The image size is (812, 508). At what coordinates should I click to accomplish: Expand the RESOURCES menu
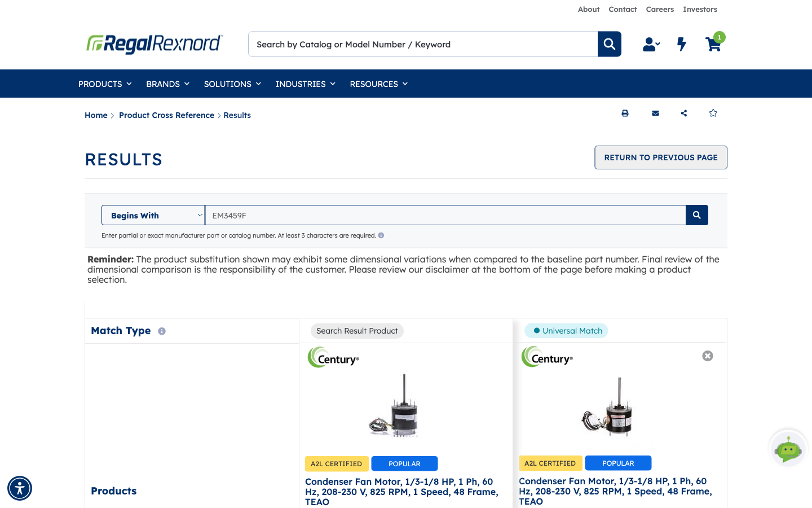pyautogui.click(x=378, y=84)
